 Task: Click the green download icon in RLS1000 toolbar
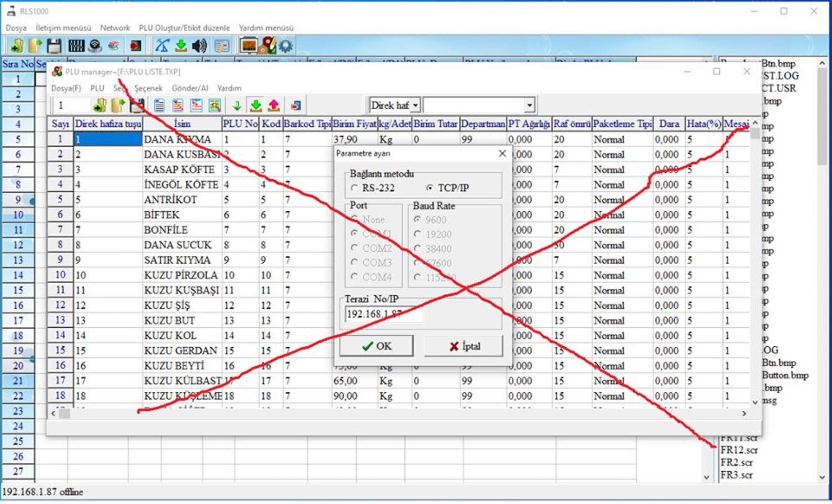pyautogui.click(x=181, y=45)
